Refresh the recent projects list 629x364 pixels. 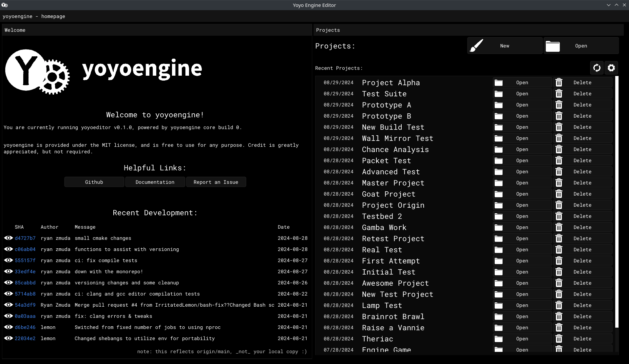pyautogui.click(x=597, y=68)
